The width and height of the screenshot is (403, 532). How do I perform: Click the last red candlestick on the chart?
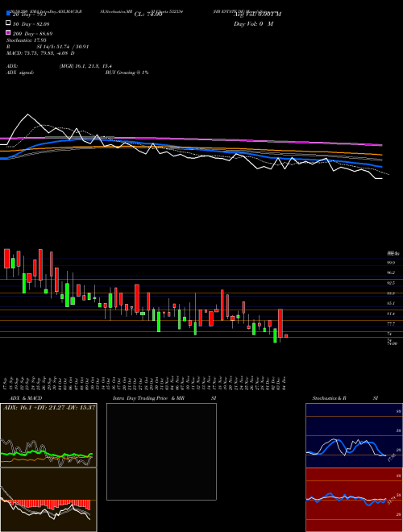point(286,335)
